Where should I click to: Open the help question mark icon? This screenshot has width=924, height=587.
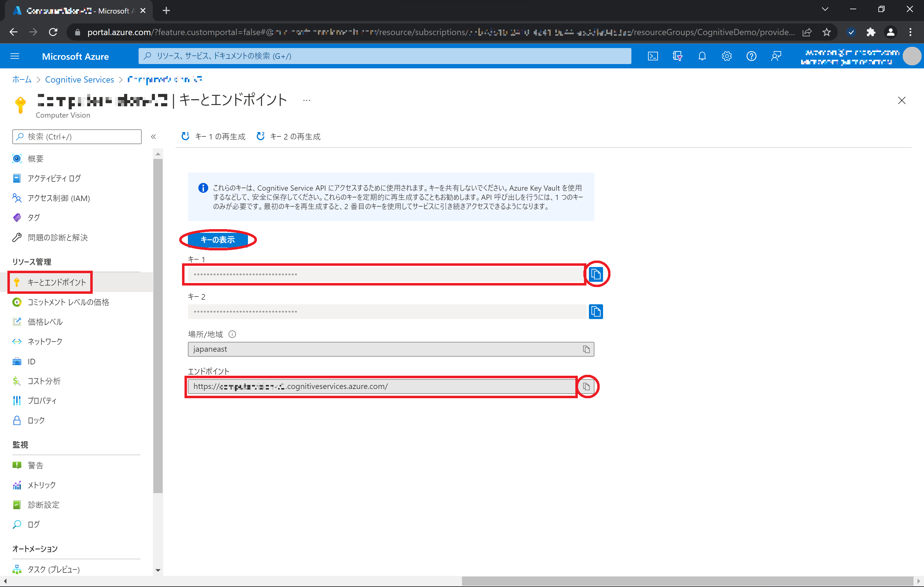coord(751,56)
